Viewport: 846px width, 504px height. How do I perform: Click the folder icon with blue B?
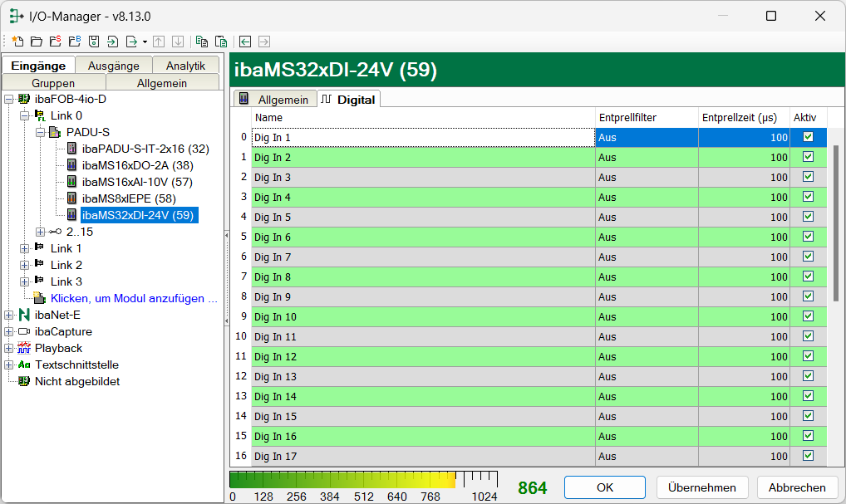(x=74, y=41)
